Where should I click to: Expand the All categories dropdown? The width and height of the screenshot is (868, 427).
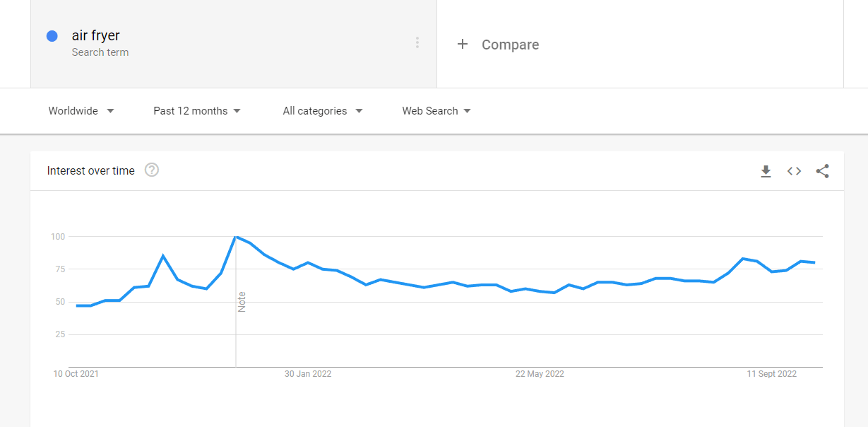pos(323,111)
